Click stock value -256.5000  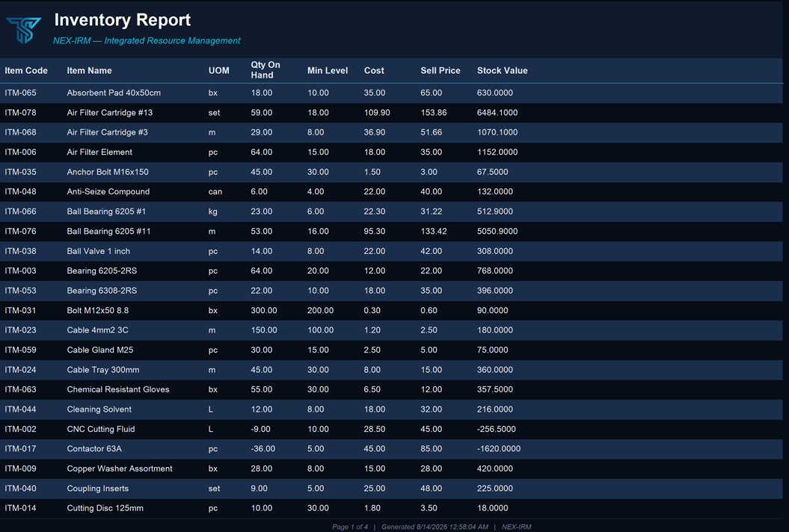pyautogui.click(x=496, y=429)
